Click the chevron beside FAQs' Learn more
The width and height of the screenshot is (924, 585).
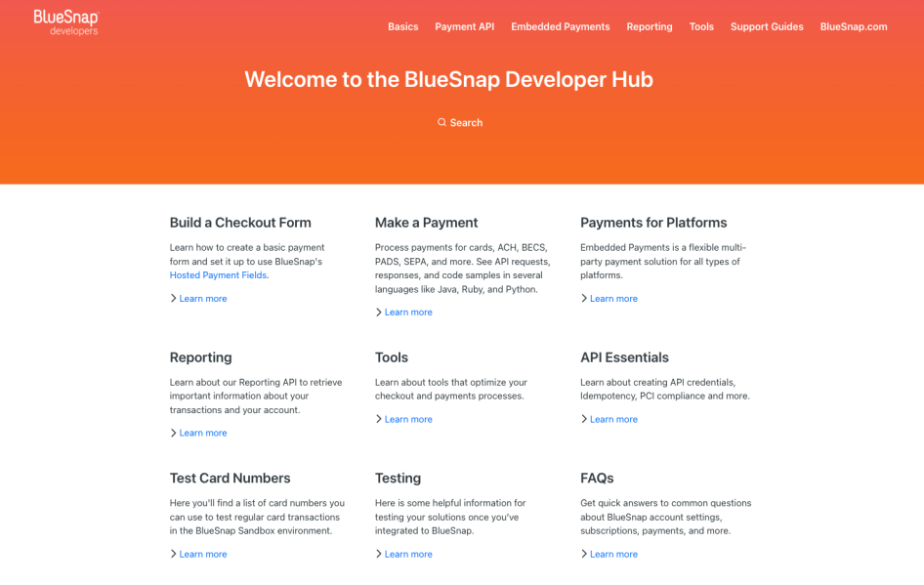click(584, 554)
